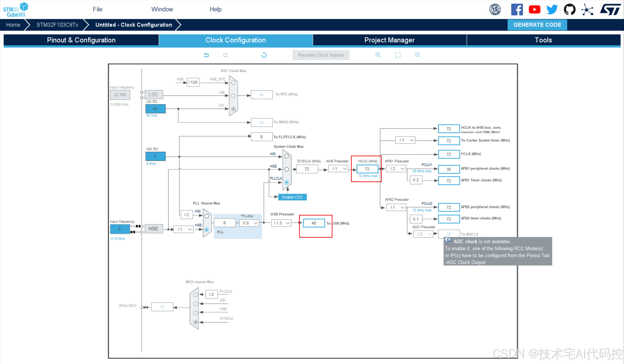This screenshot has width=624, height=364.
Task: Click the refresh/resolve icon
Action: [263, 55]
